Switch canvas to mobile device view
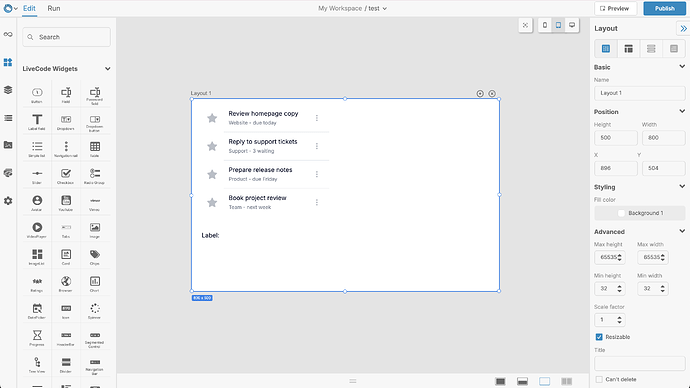Screen dimensions: 690x388 point(545,25)
